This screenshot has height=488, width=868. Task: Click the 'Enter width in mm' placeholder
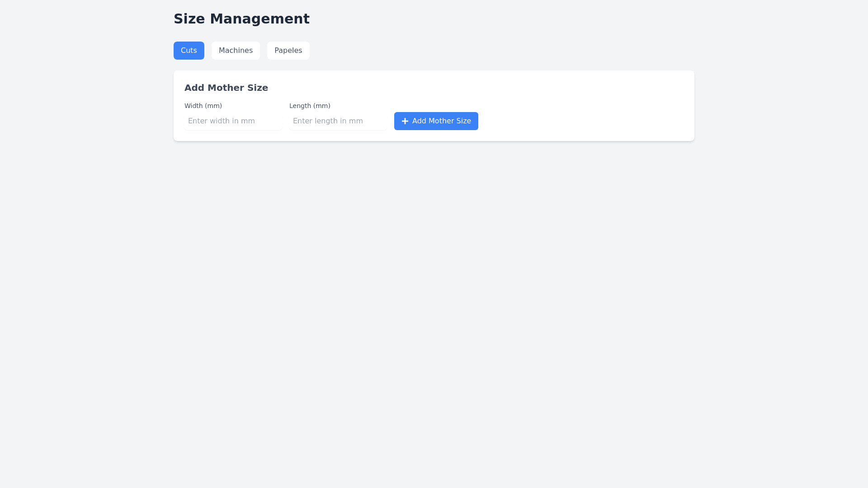click(222, 121)
